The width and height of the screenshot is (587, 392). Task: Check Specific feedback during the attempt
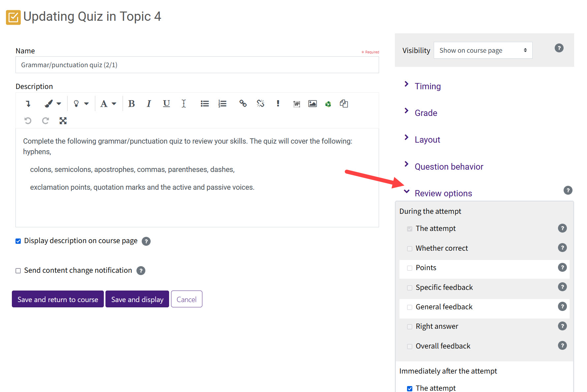409,288
